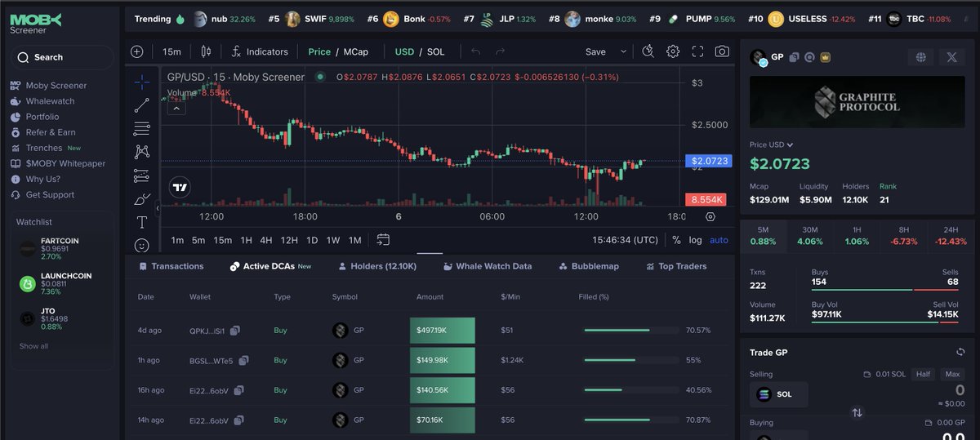Copy wallet BGSL...WTe5 address
The height and width of the screenshot is (440, 980).
pyautogui.click(x=243, y=360)
